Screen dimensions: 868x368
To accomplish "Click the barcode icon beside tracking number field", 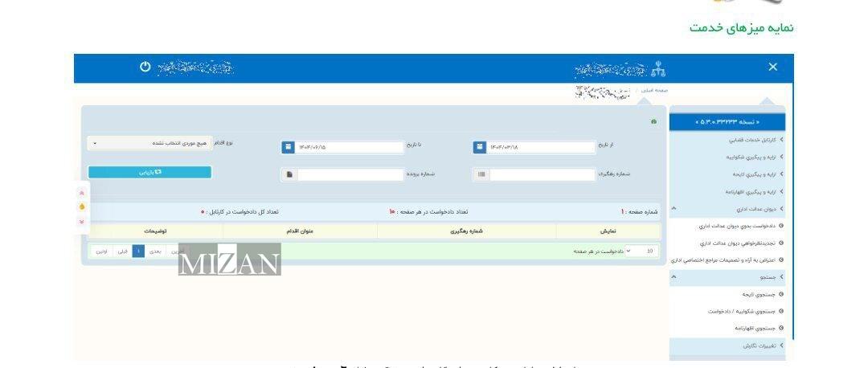I will 480,174.
